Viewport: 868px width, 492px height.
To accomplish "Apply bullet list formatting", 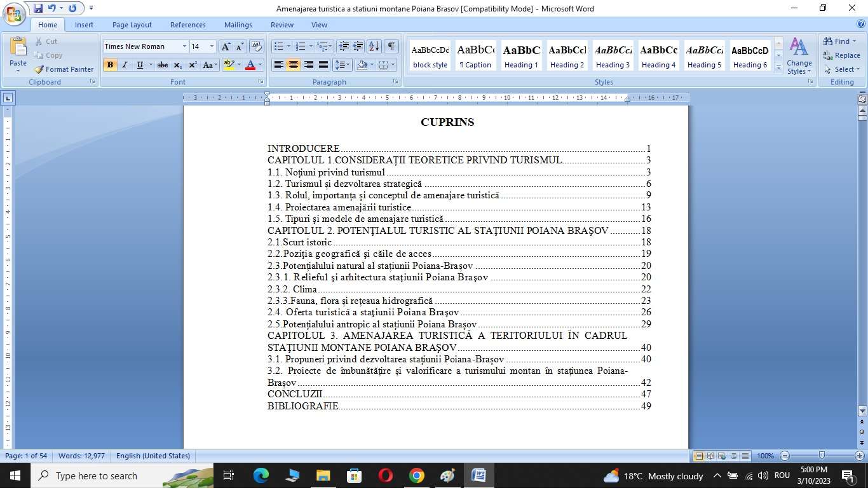I will pos(278,46).
